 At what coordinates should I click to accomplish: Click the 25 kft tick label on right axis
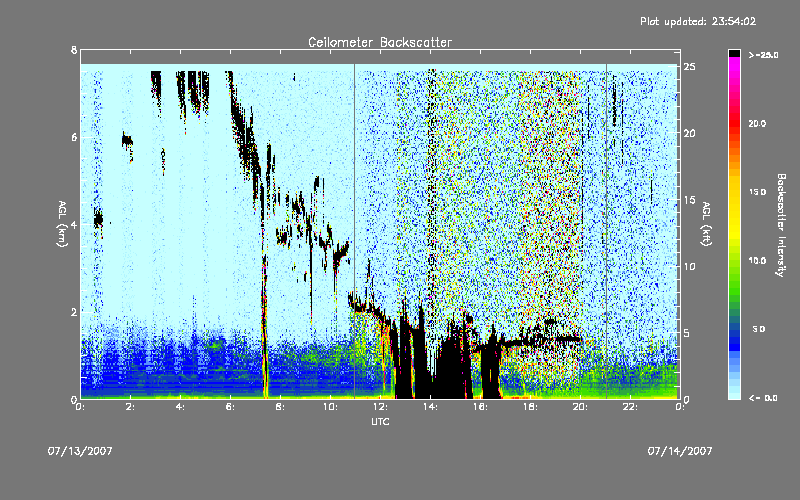click(689, 66)
